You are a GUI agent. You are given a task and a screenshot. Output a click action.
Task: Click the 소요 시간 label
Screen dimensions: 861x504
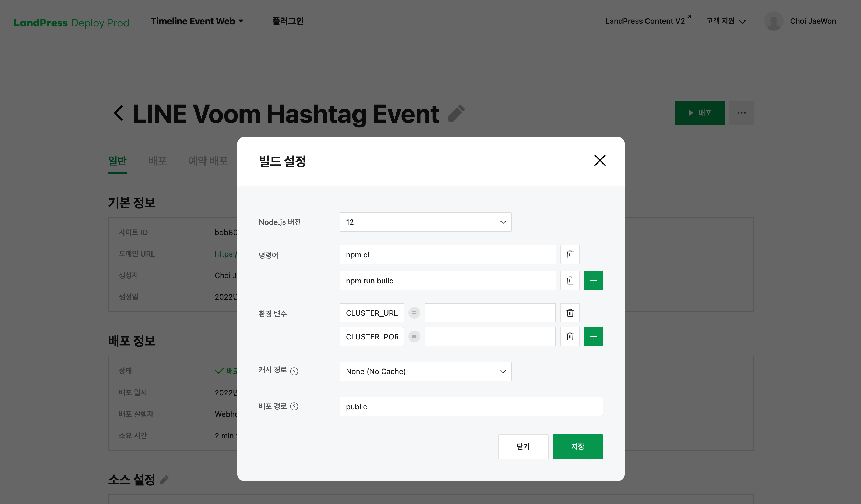(x=133, y=436)
